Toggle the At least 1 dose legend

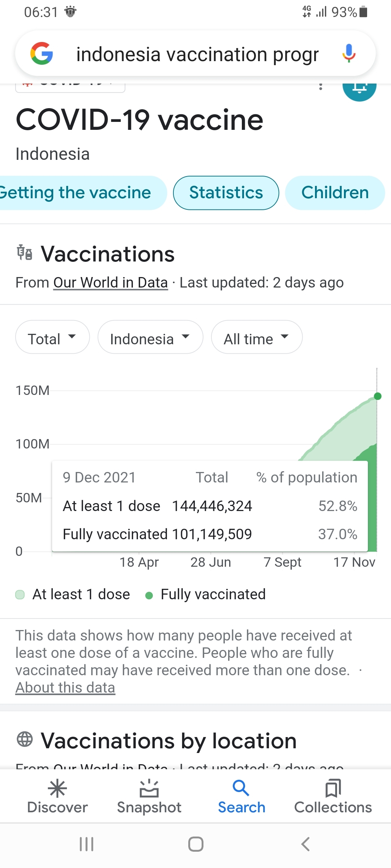[72, 594]
